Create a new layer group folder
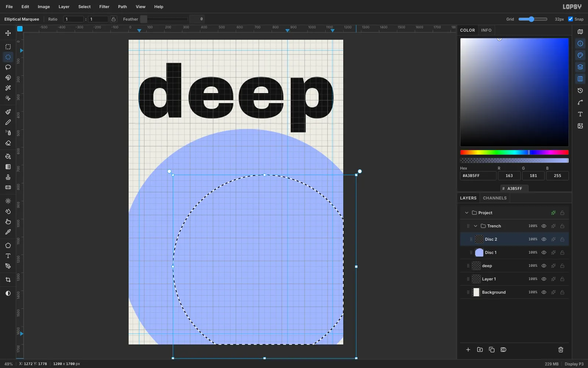The width and height of the screenshot is (588, 368). point(480,350)
